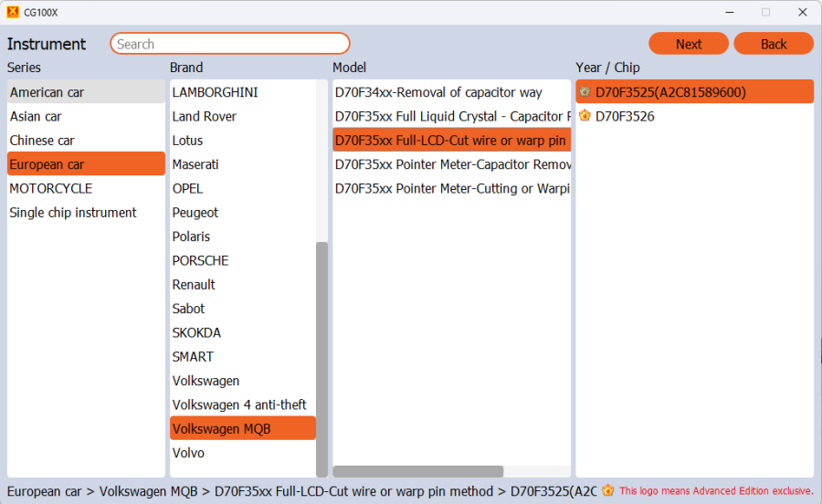Screen dimensions: 822x504
Task: Select the D70F3526 chip entry
Action: 625,116
